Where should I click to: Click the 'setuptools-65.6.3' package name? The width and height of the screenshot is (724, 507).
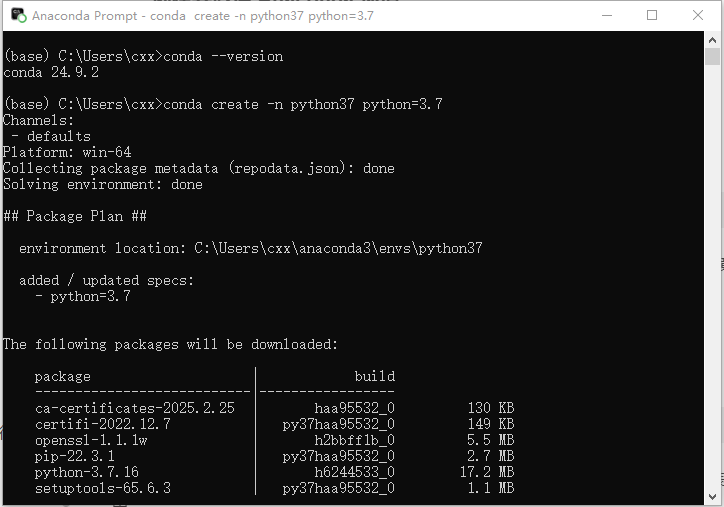coord(103,488)
